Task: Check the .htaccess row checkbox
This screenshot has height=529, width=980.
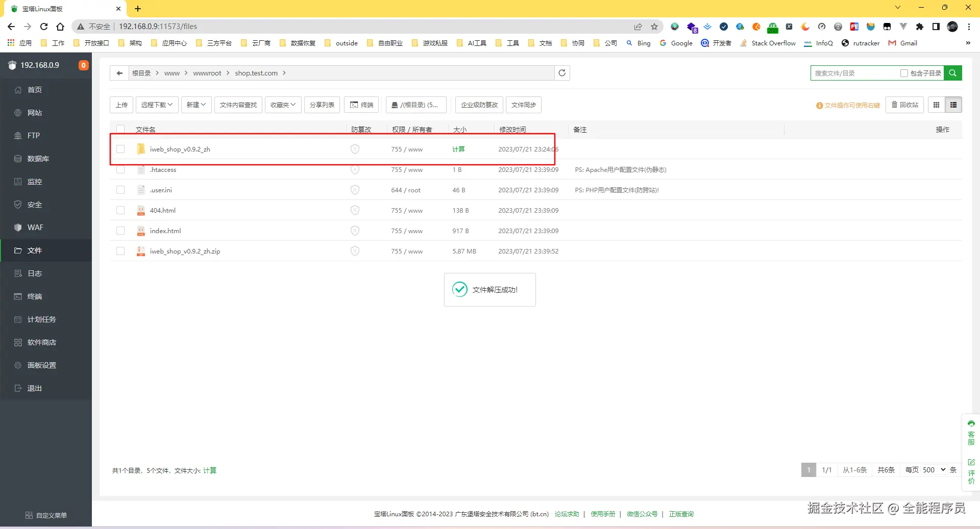Action: point(120,169)
